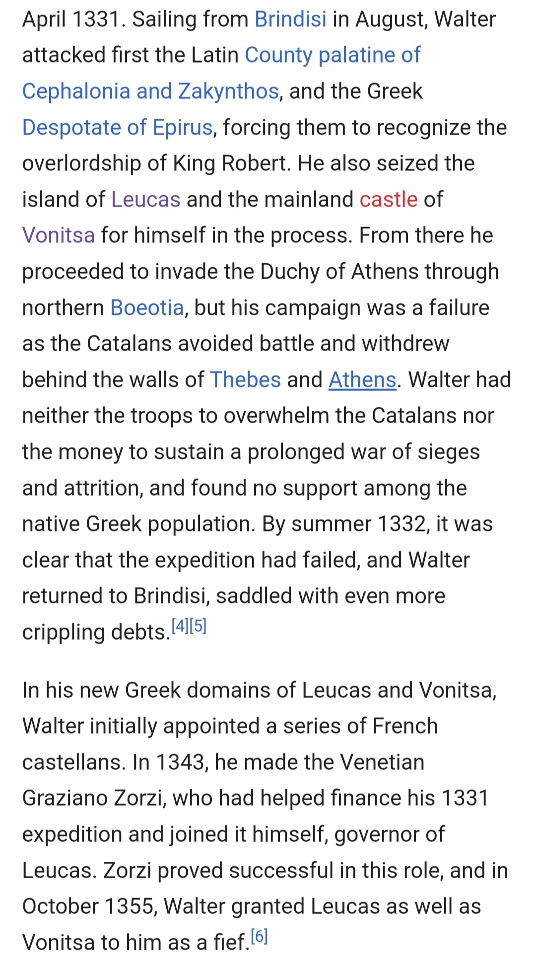Open the Vonitsa article link
The height and width of the screenshot is (980, 536).
59,235
